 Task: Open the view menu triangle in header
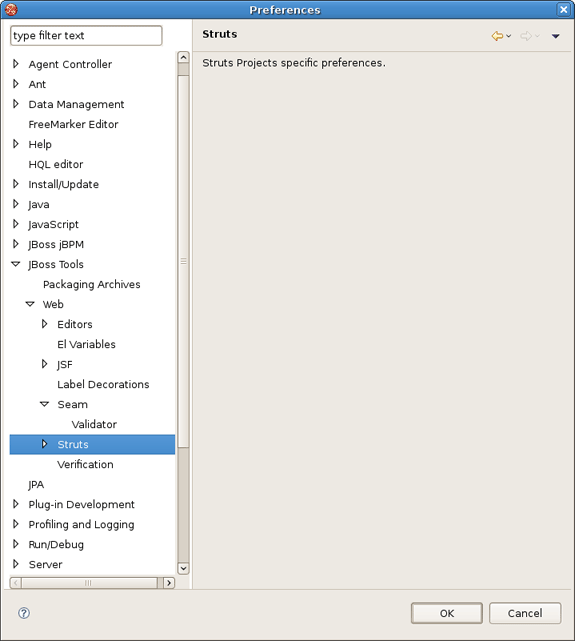pyautogui.click(x=555, y=36)
